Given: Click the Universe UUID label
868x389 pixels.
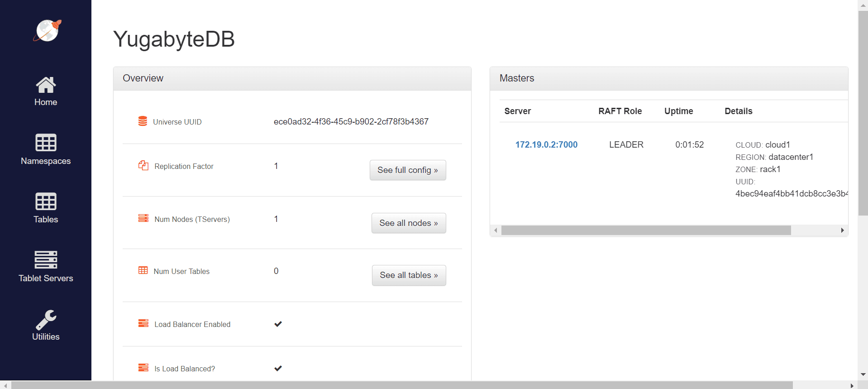Looking at the screenshot, I should (177, 122).
